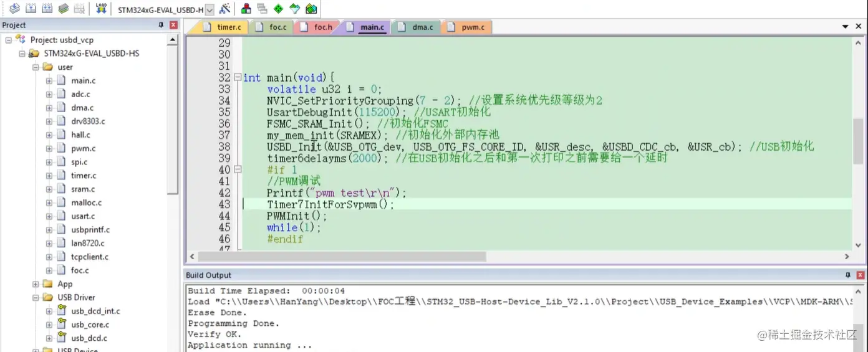Open the editor tab list dropdown arrow
The image size is (868, 352).
846,27
